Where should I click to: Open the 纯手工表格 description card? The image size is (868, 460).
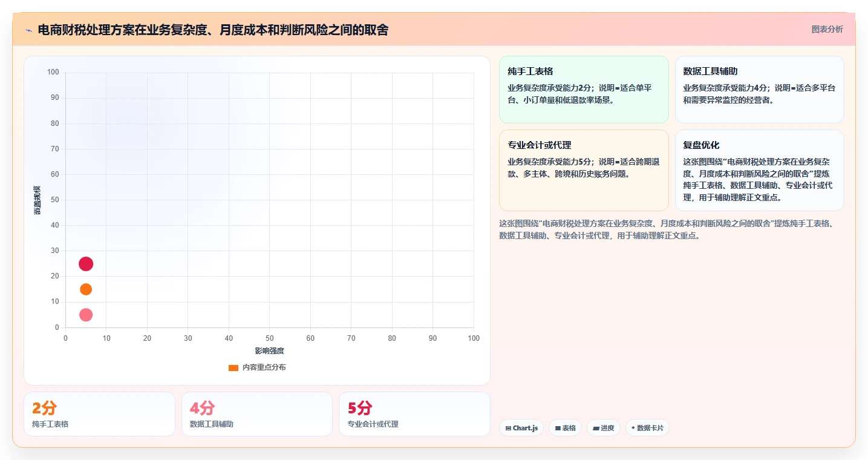[584, 90]
